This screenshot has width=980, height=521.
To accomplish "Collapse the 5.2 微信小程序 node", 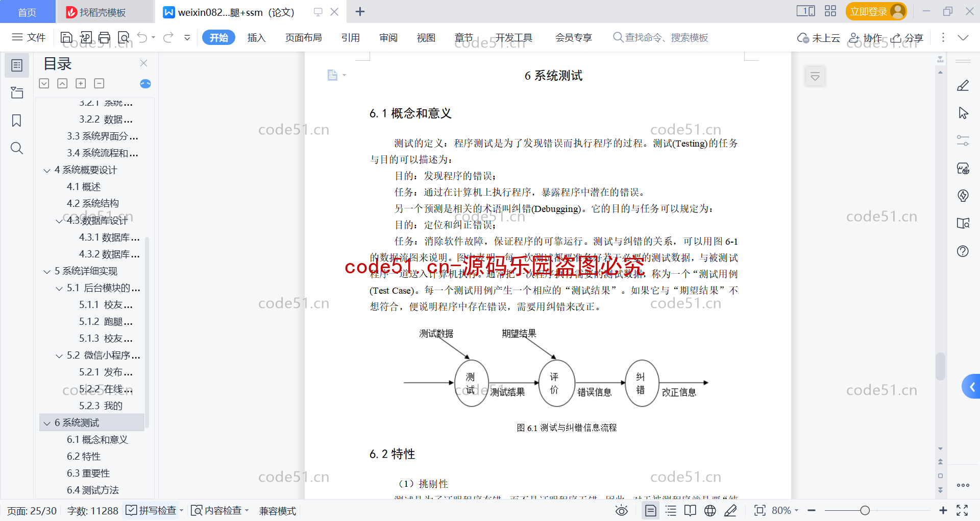I will (59, 356).
